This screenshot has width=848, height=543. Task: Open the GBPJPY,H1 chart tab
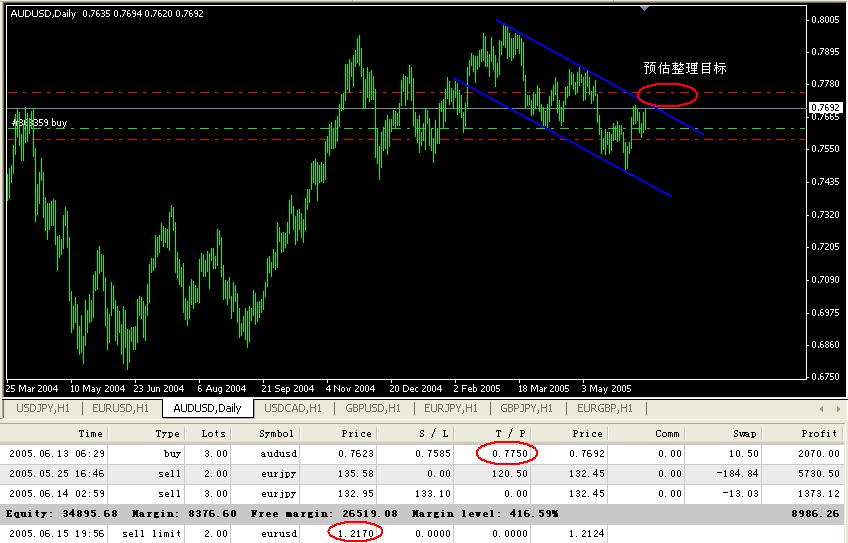pos(526,408)
